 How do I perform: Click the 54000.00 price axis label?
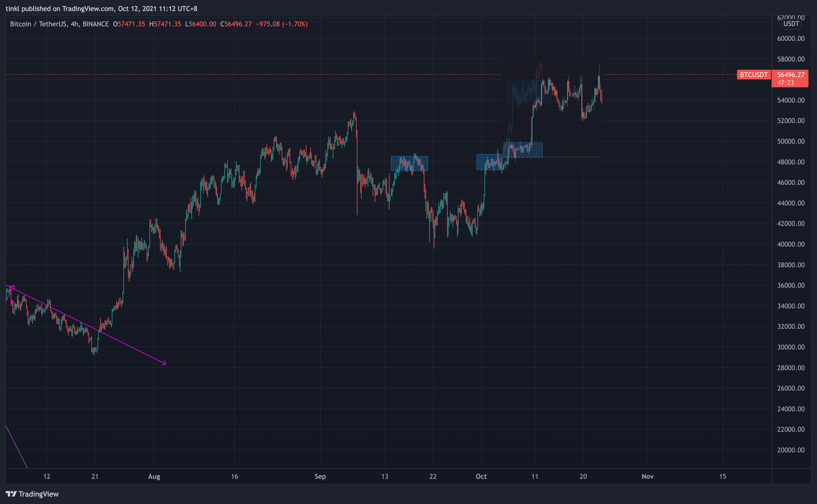click(x=791, y=100)
